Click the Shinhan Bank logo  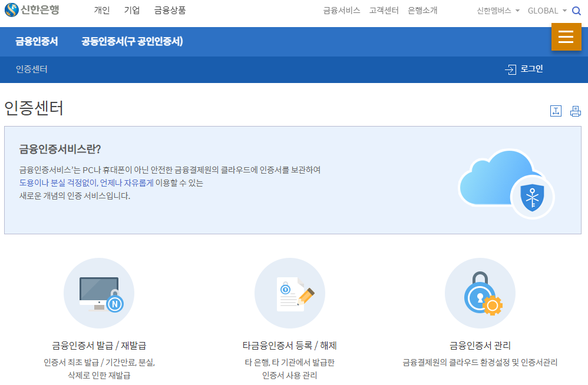click(x=32, y=10)
